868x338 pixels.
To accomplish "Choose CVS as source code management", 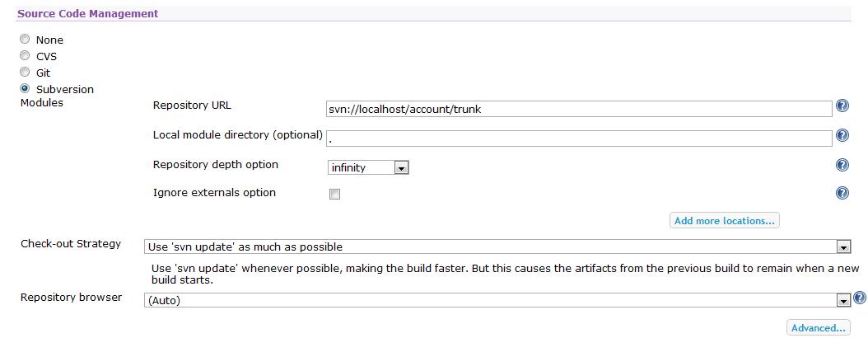I will [x=25, y=56].
